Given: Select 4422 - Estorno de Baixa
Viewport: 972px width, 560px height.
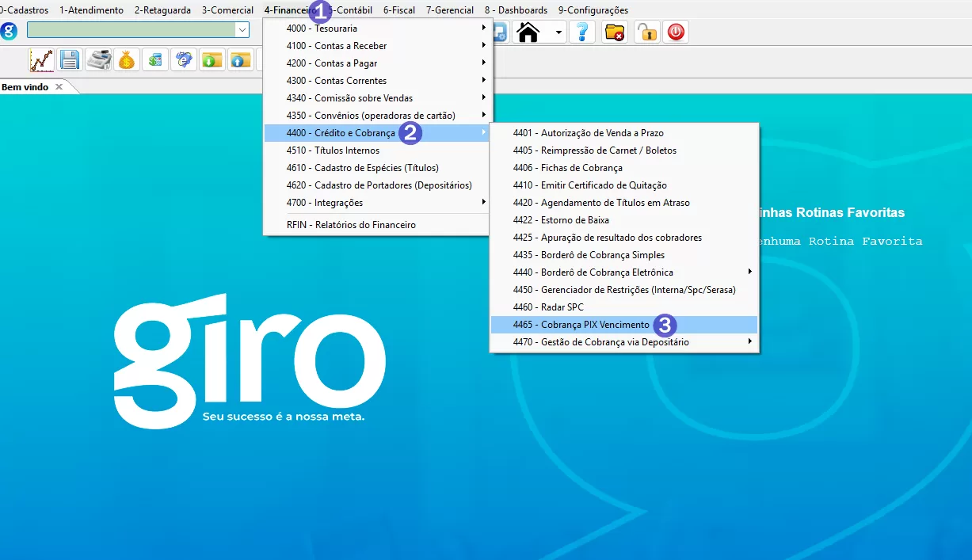Looking at the screenshot, I should point(561,220).
